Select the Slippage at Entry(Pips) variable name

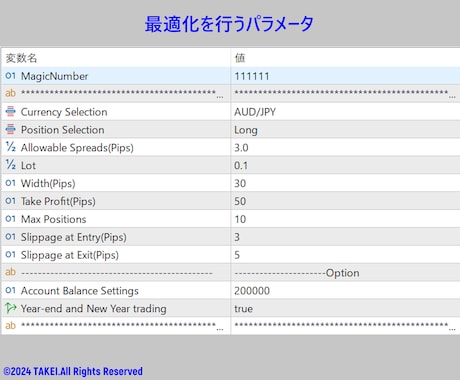click(x=74, y=237)
